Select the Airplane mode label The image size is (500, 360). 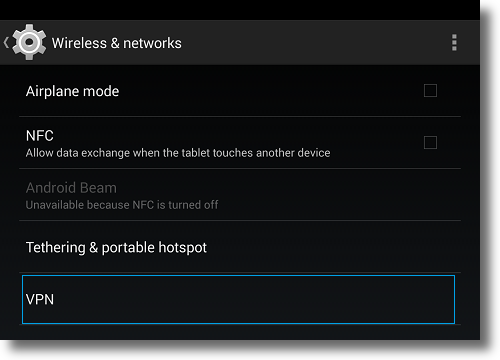point(72,91)
